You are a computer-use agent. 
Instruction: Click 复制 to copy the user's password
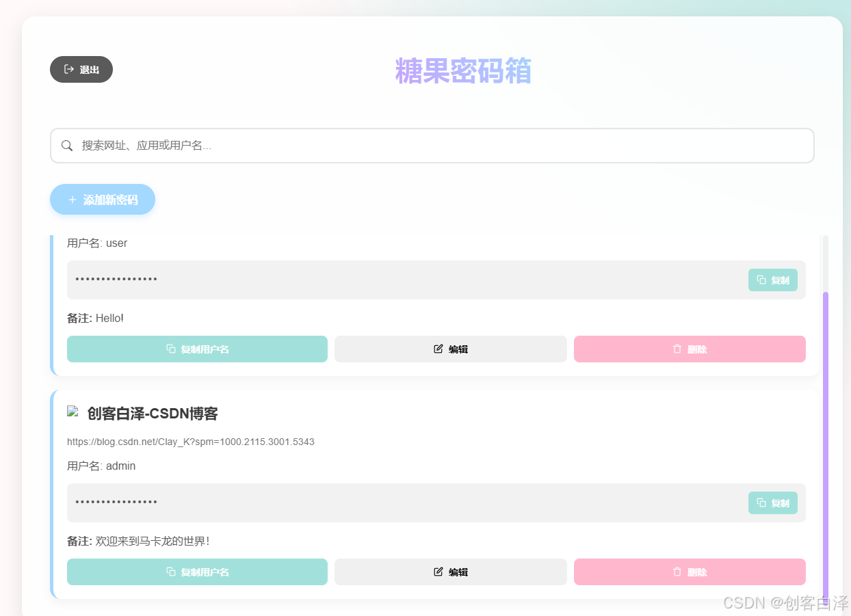point(773,280)
